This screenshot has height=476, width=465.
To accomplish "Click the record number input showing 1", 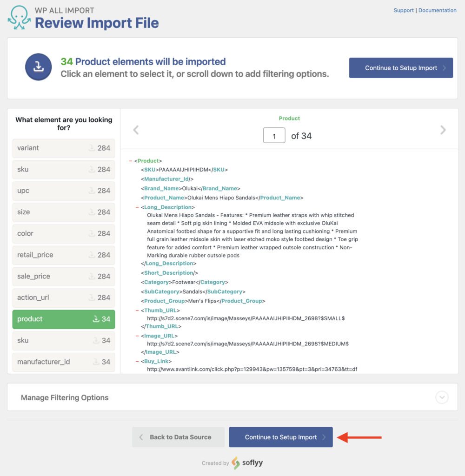I will (274, 135).
